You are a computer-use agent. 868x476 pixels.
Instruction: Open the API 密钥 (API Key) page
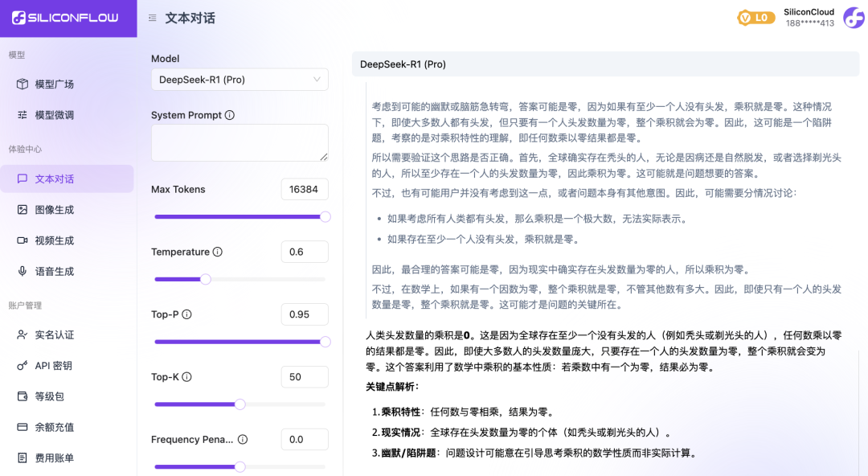tap(48, 365)
